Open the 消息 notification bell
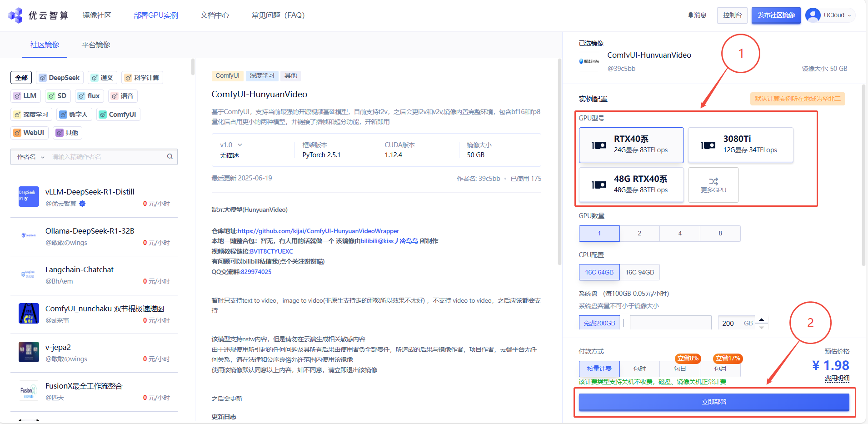 691,15
